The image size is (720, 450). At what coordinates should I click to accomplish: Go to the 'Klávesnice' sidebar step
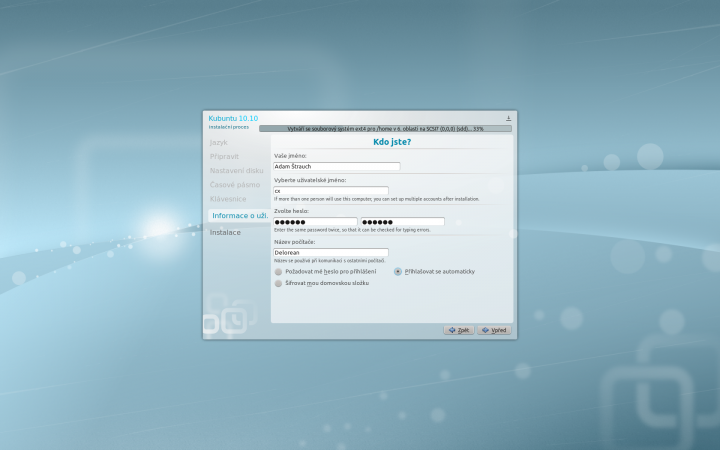tap(228, 199)
